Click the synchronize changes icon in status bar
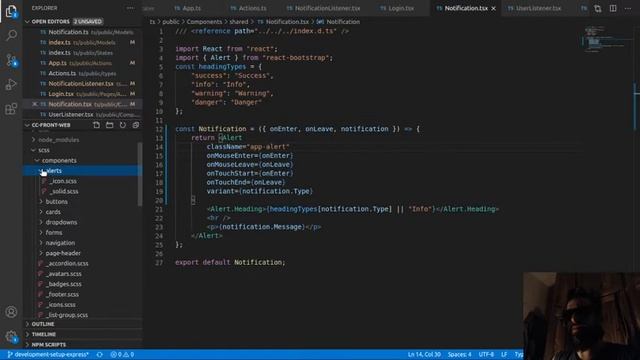 click(x=100, y=355)
